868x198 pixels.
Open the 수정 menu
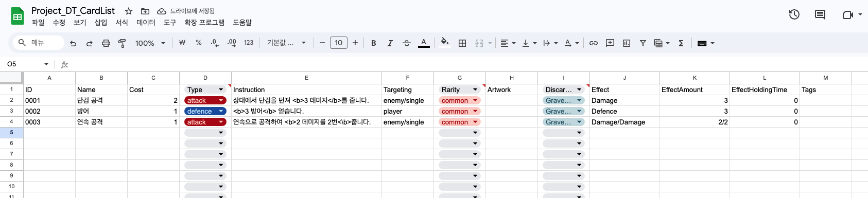59,23
